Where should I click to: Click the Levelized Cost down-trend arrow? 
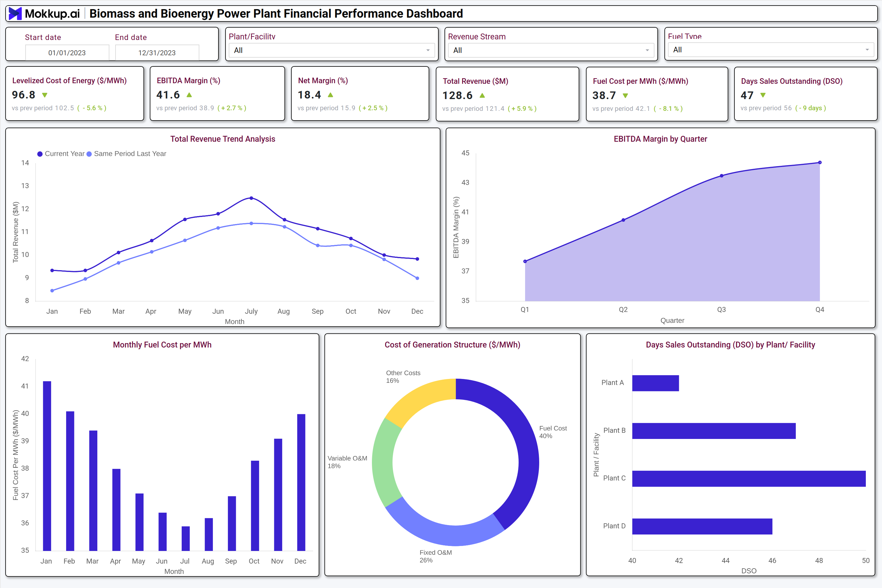coord(45,95)
